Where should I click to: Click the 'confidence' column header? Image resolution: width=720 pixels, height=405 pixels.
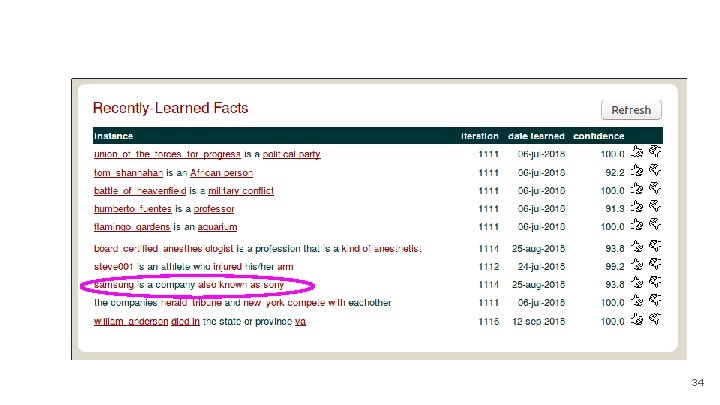point(599,136)
